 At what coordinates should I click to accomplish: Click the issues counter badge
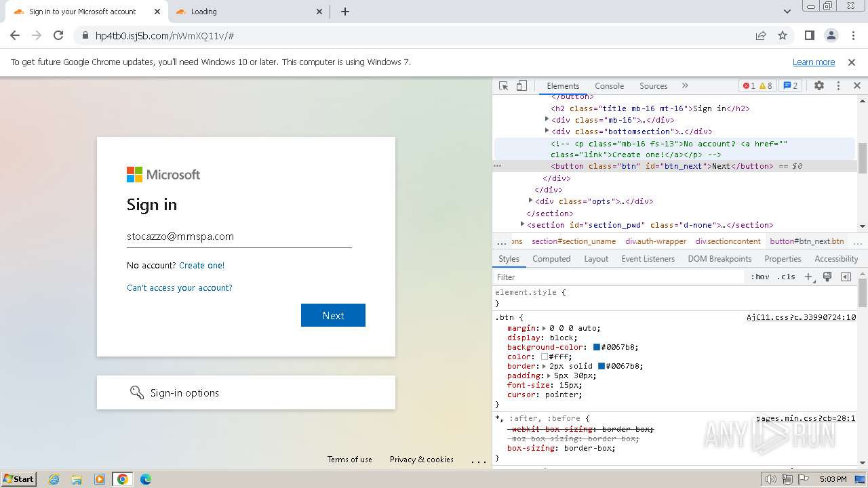[x=790, y=85]
